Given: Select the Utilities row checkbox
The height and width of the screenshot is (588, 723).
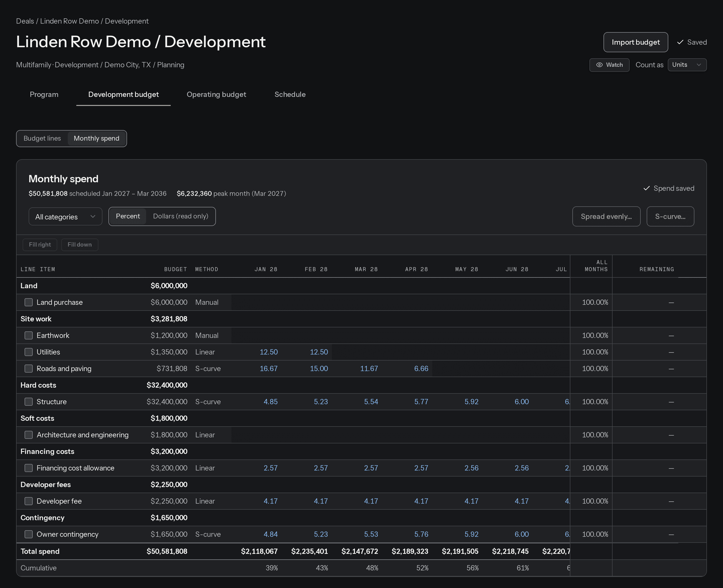Looking at the screenshot, I should tap(29, 352).
